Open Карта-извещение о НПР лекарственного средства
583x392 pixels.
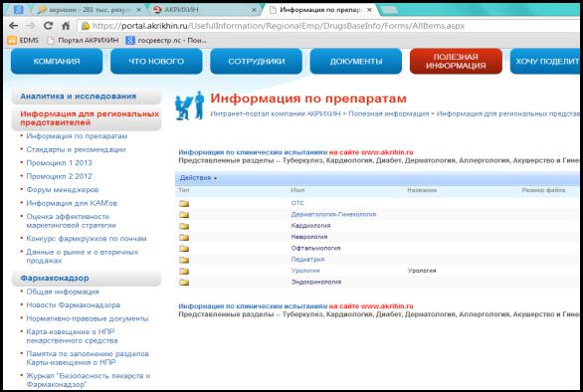(x=73, y=336)
